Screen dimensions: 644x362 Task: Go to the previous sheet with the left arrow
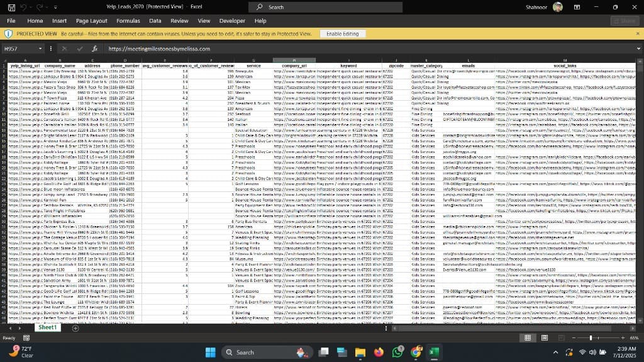point(10,328)
